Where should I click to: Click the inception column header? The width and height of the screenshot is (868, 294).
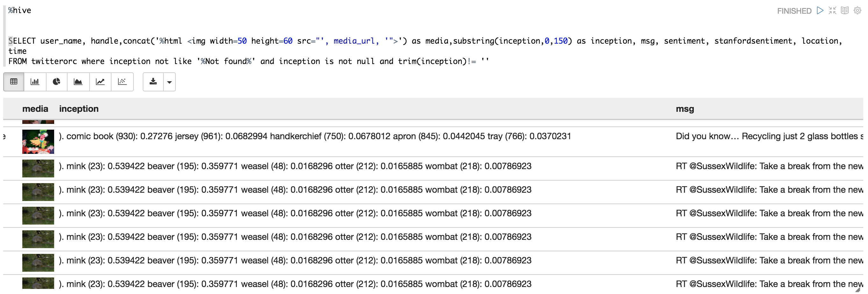point(78,109)
